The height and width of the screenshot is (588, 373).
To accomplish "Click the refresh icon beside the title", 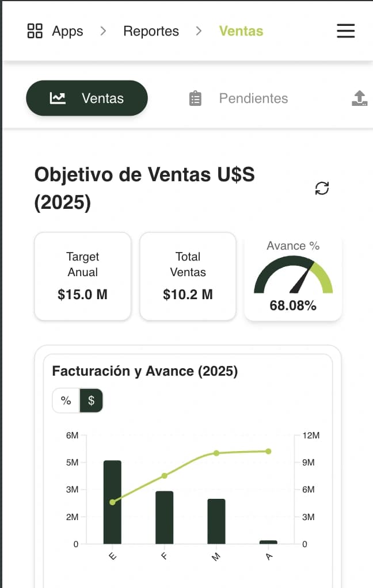I will (x=322, y=188).
